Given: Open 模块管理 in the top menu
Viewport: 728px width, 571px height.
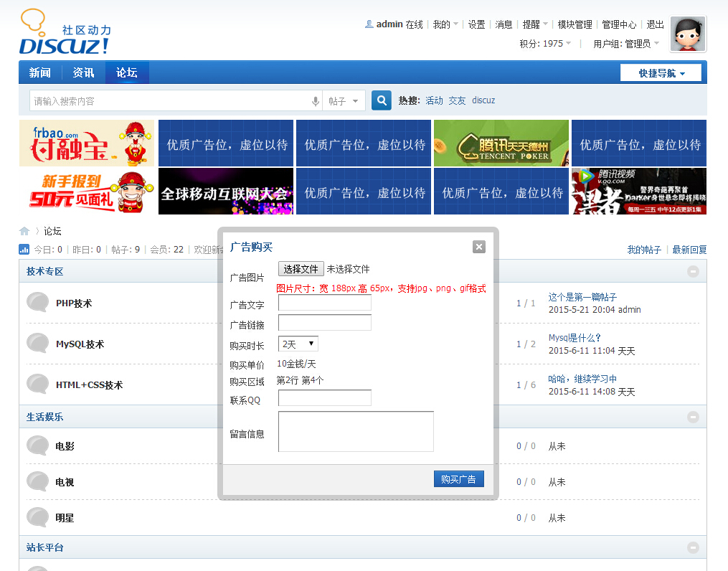Looking at the screenshot, I should pyautogui.click(x=575, y=24).
